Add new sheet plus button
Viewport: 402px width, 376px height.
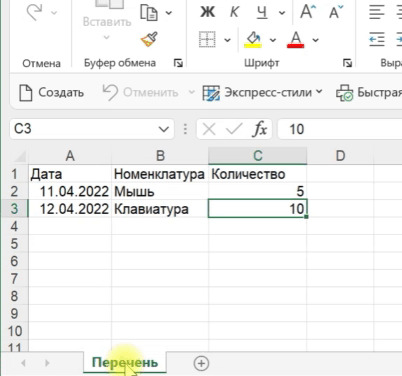pos(201,363)
